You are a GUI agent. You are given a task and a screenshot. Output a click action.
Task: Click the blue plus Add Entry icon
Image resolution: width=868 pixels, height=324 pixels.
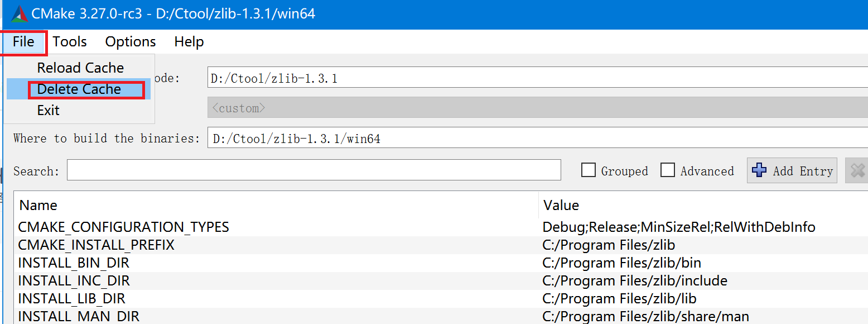(759, 170)
